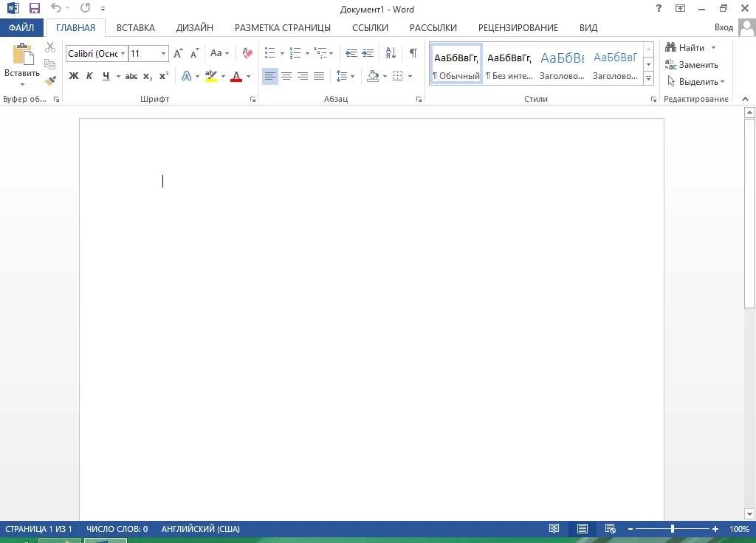Apply the Без интервала style
This screenshot has height=543, width=756.
(x=509, y=65)
